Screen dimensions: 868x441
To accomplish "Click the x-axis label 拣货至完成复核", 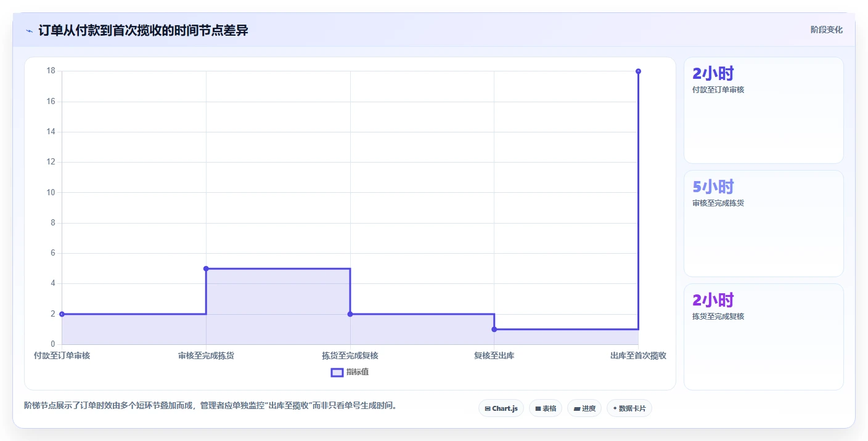I will coord(350,355).
